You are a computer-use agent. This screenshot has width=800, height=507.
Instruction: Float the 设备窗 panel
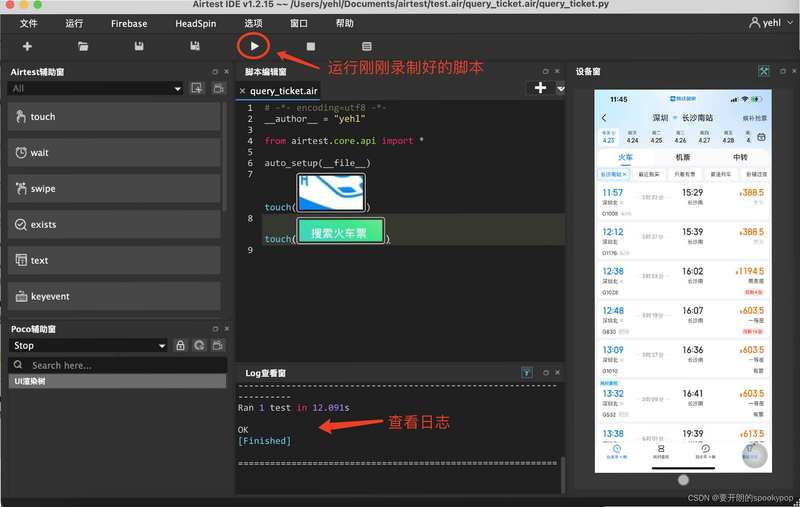(x=782, y=71)
